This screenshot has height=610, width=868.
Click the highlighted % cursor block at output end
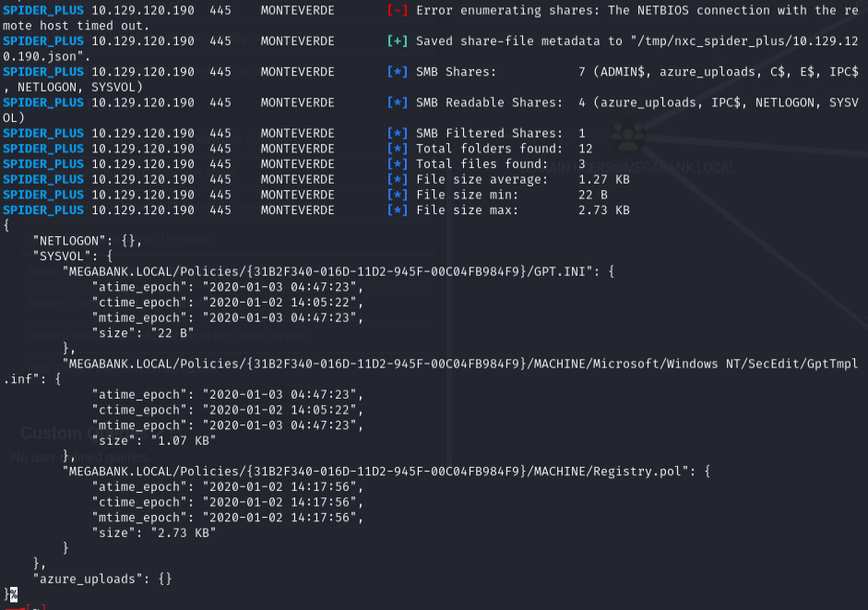tap(13, 593)
